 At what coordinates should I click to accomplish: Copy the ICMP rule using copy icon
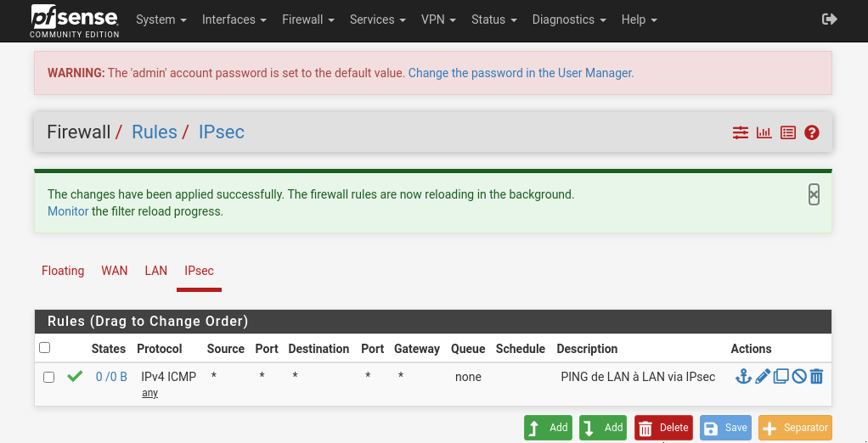point(781,376)
